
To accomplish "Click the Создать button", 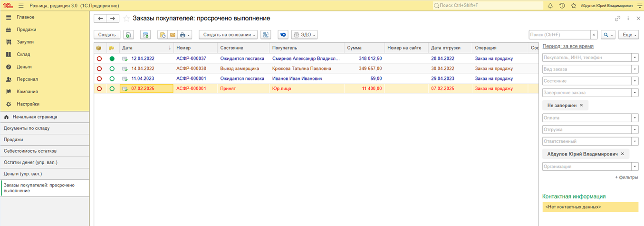I will pos(107,35).
